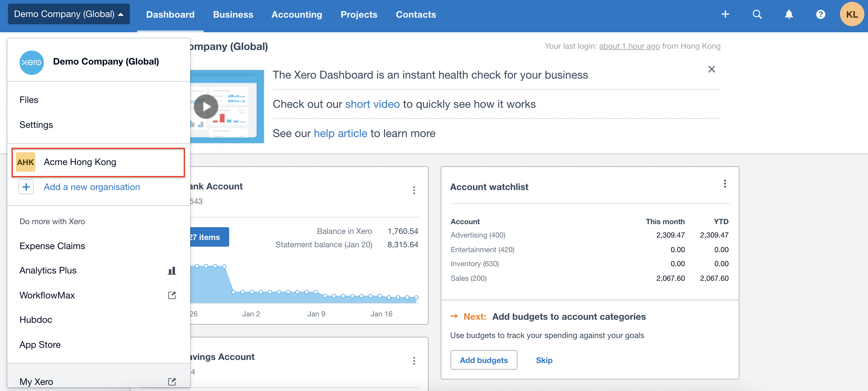Screen dimensions: 868x391
Task: Click the Xero logo in organisation menu
Action: pyautogui.click(x=31, y=62)
